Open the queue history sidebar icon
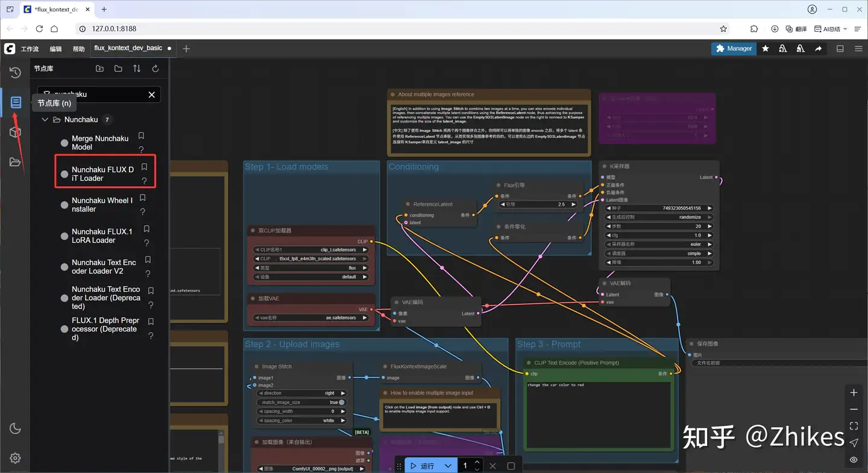Image resolution: width=868 pixels, height=473 pixels. pyautogui.click(x=15, y=73)
